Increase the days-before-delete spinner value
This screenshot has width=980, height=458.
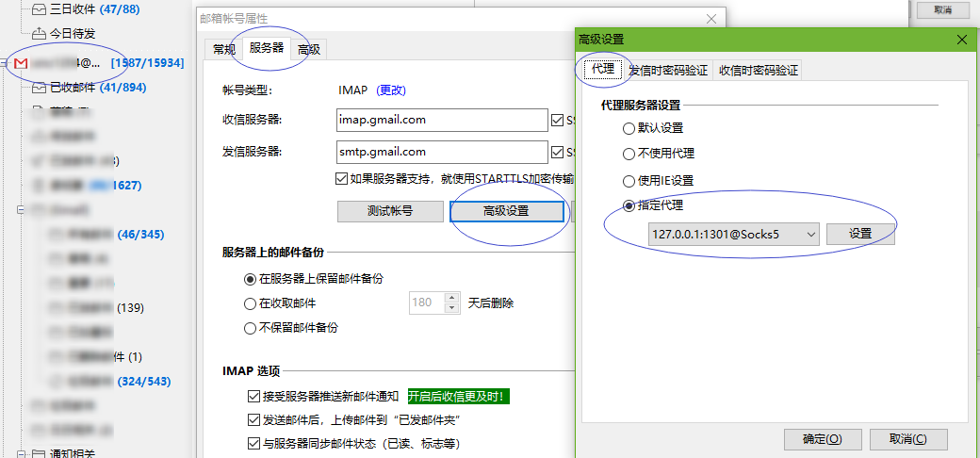pos(451,298)
